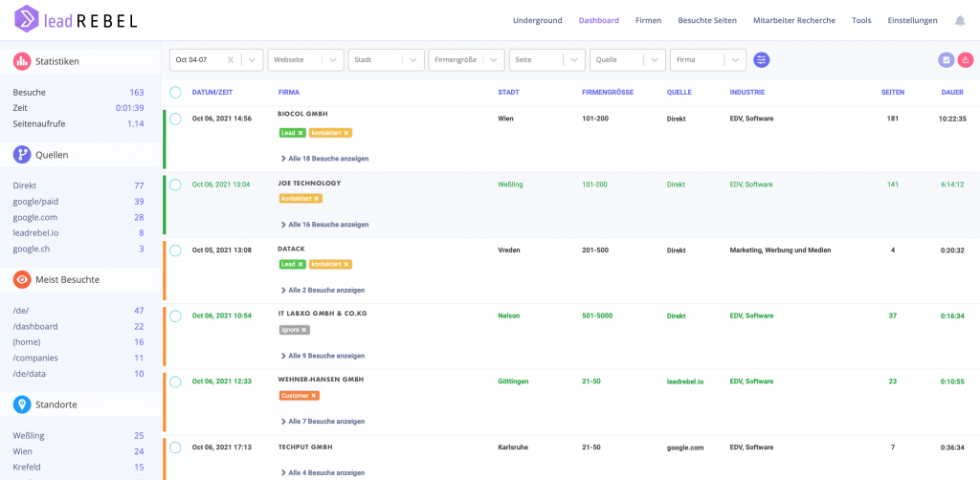Screen dimensions: 980x480
Task: Sort by Industrie column header
Action: click(x=746, y=93)
